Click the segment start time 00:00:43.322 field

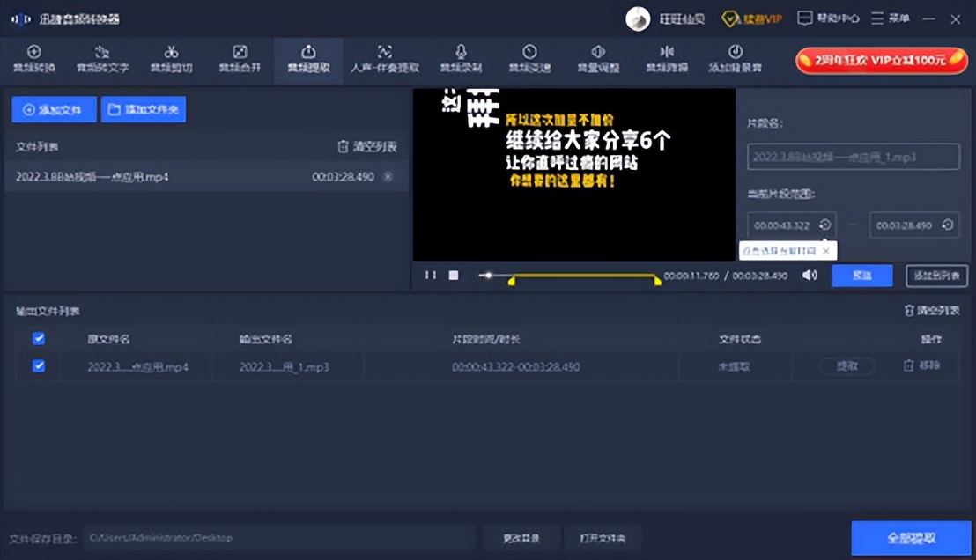(782, 225)
